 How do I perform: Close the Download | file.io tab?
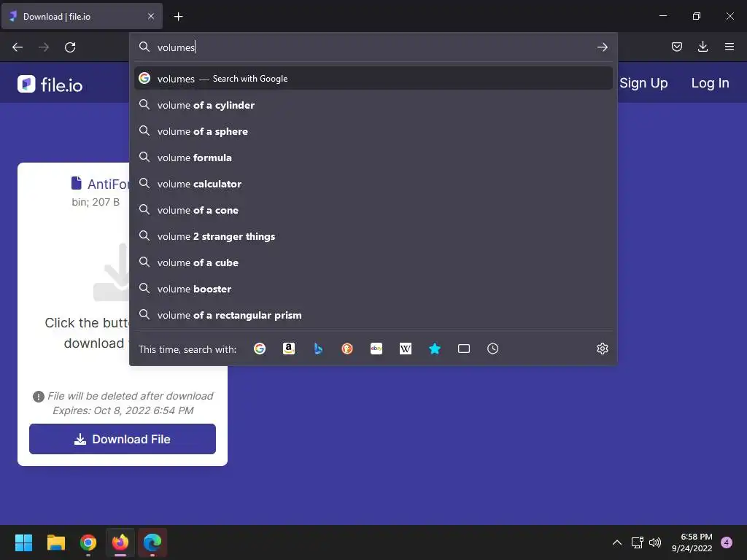tap(151, 16)
